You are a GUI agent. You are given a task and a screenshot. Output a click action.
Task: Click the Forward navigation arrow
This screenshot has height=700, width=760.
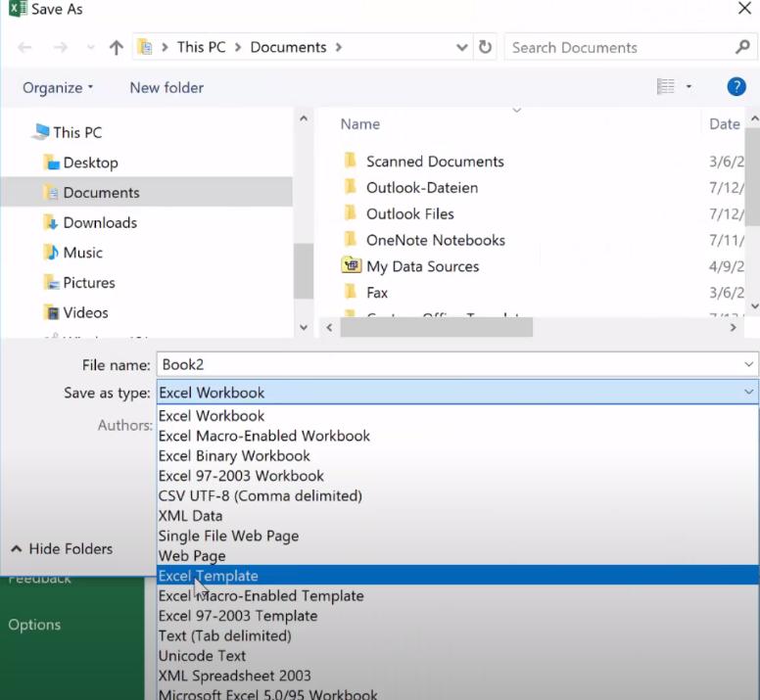click(60, 47)
